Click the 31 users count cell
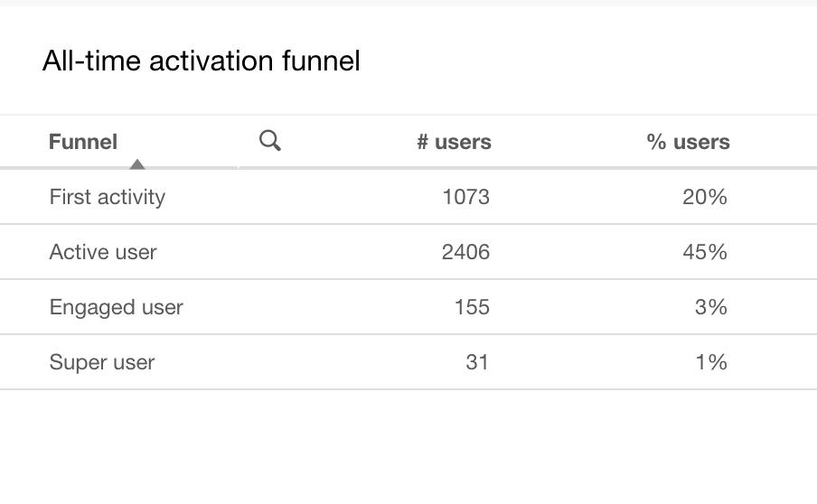The image size is (817, 504). (x=477, y=362)
